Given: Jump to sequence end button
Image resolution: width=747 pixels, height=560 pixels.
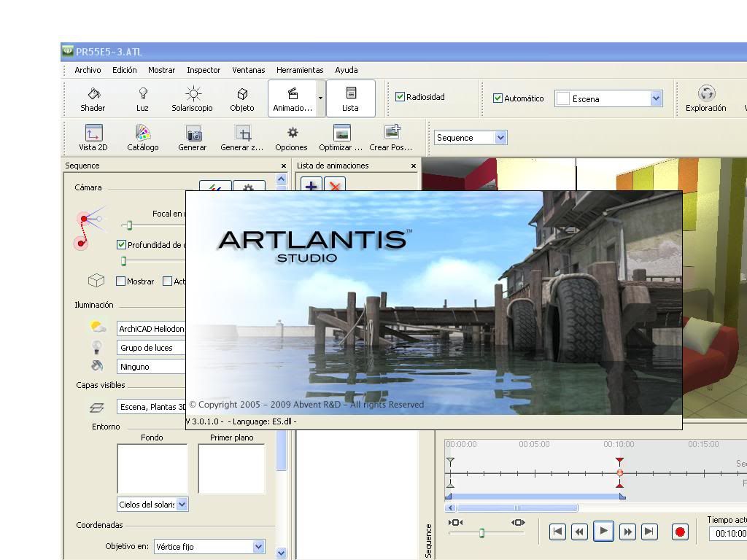Looking at the screenshot, I should 649,532.
